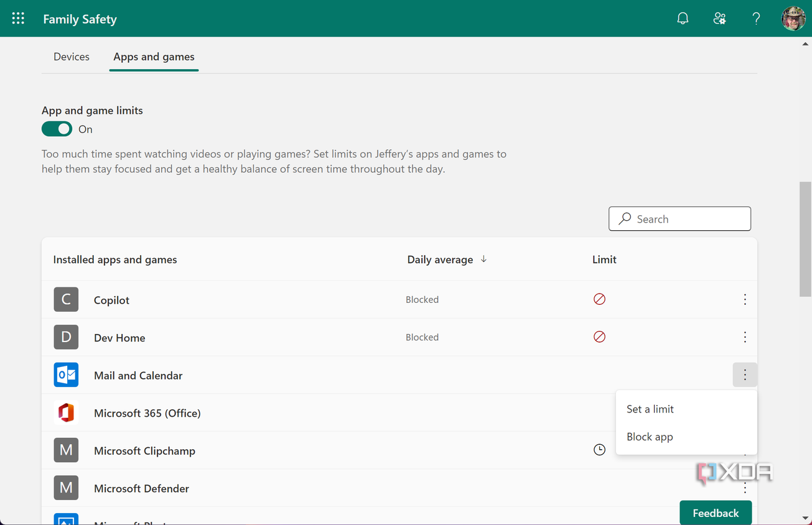The image size is (812, 525).
Task: Open the account profile picture
Action: coord(793,19)
